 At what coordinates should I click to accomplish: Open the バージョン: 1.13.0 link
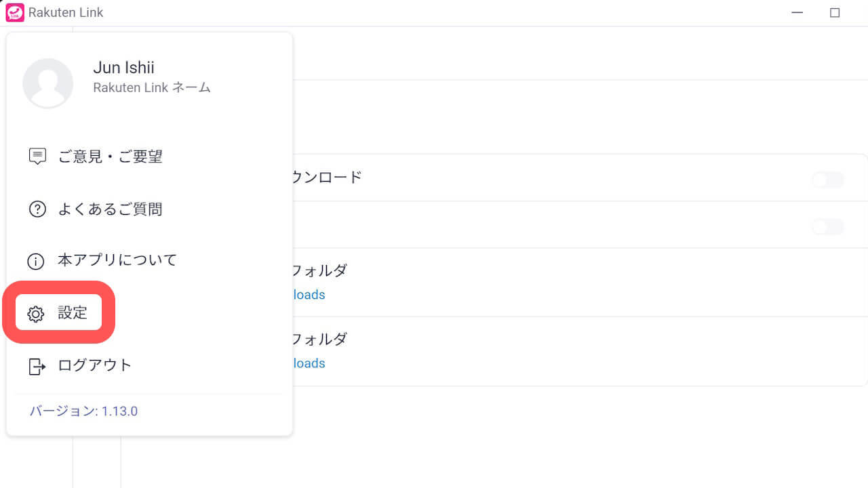pyautogui.click(x=83, y=411)
